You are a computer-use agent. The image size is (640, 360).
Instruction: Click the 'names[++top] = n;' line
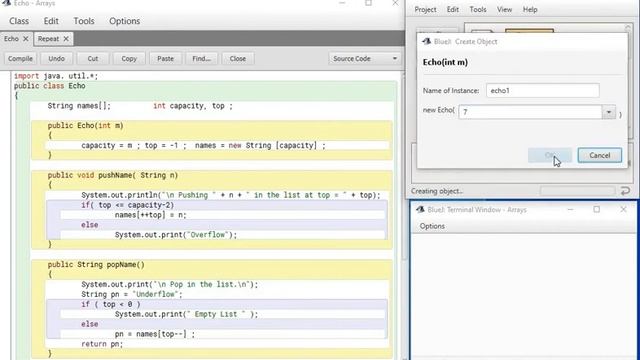coord(151,215)
